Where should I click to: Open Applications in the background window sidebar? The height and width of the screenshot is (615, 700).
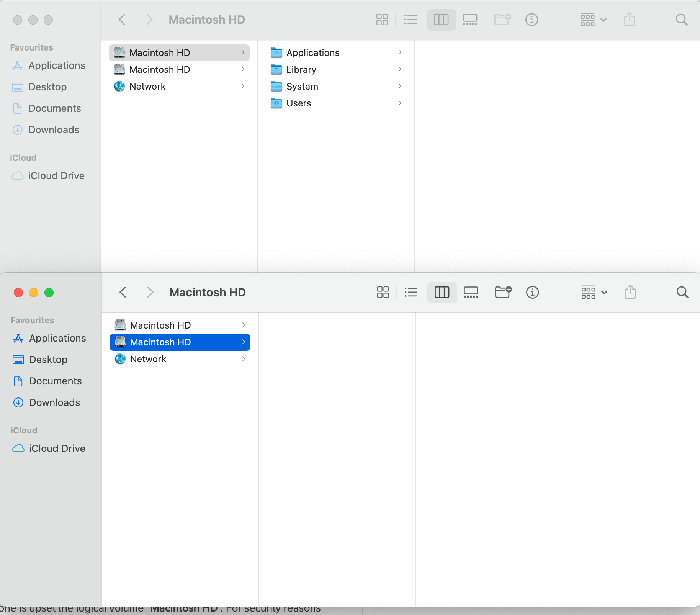[49, 65]
